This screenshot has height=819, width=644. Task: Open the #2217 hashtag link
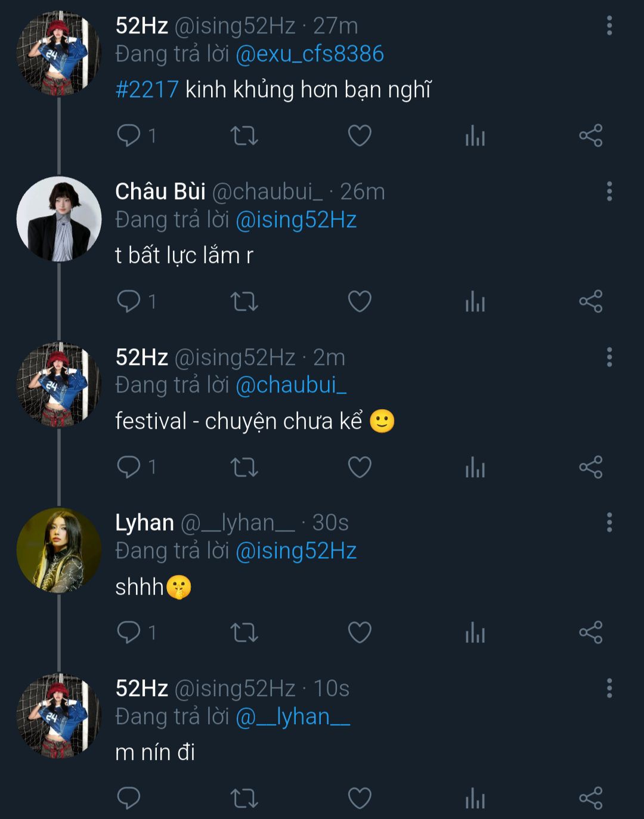(147, 89)
